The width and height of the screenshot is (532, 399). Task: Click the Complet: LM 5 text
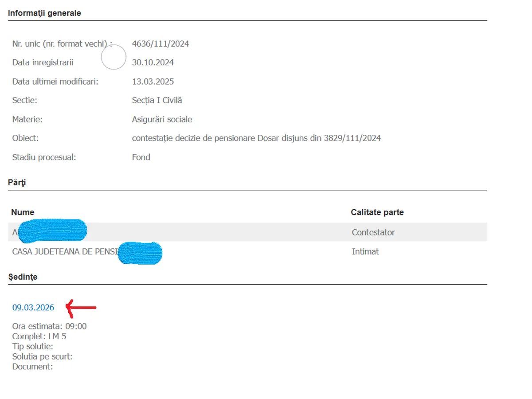(x=39, y=336)
